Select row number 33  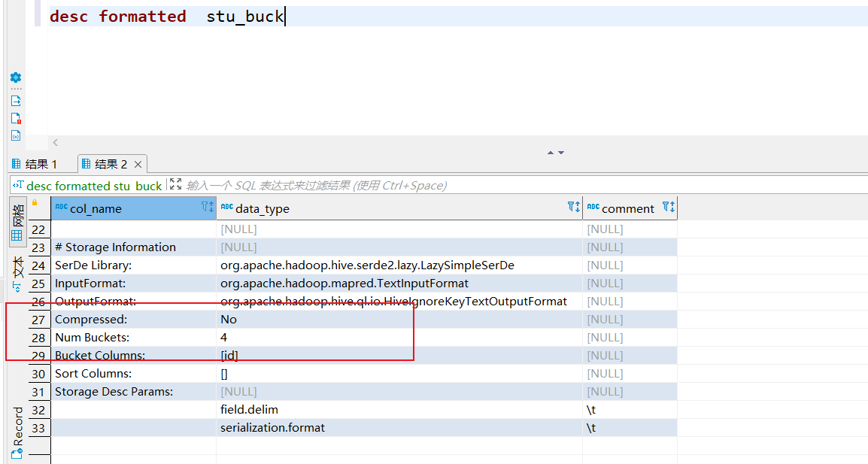tap(39, 427)
